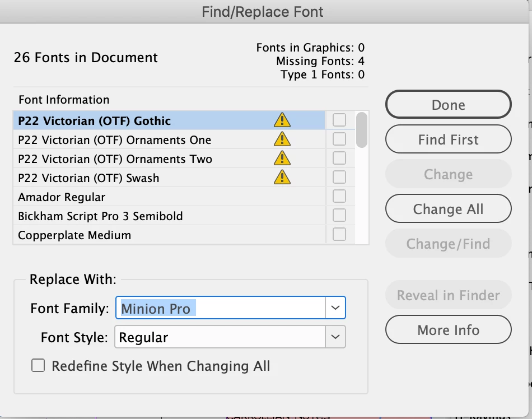
Task: Click the Missing Fonts: 4 text
Action: (x=320, y=61)
